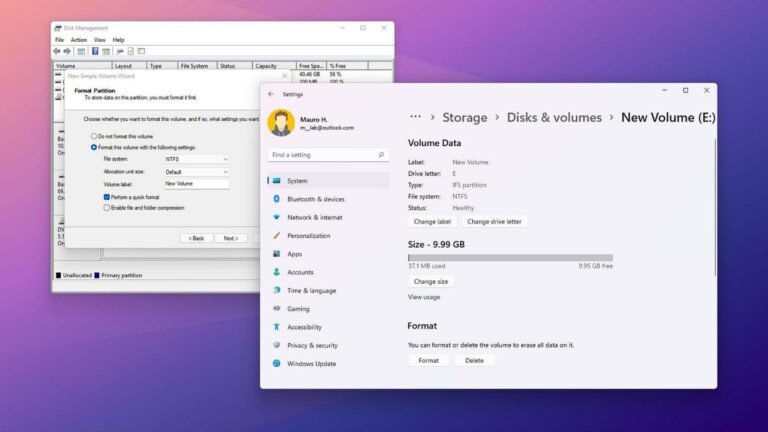Open the Allocation unit size dropdown
The height and width of the screenshot is (432, 768).
coord(196,172)
